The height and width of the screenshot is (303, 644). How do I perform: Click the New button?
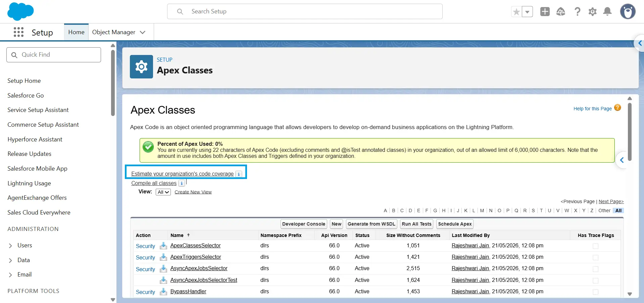coord(336,224)
